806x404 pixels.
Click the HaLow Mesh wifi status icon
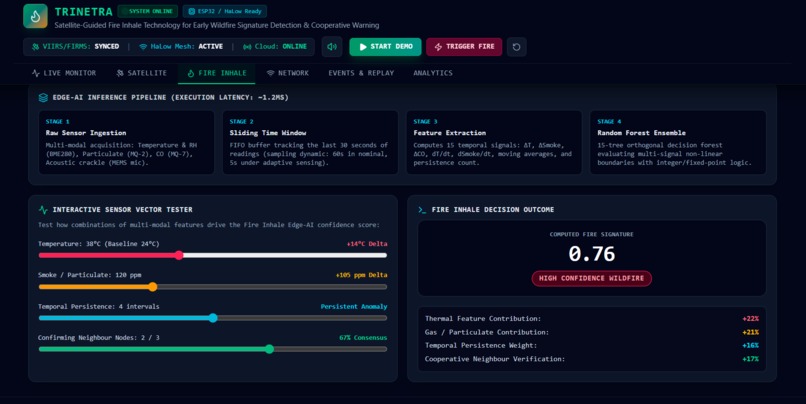pyautogui.click(x=143, y=47)
